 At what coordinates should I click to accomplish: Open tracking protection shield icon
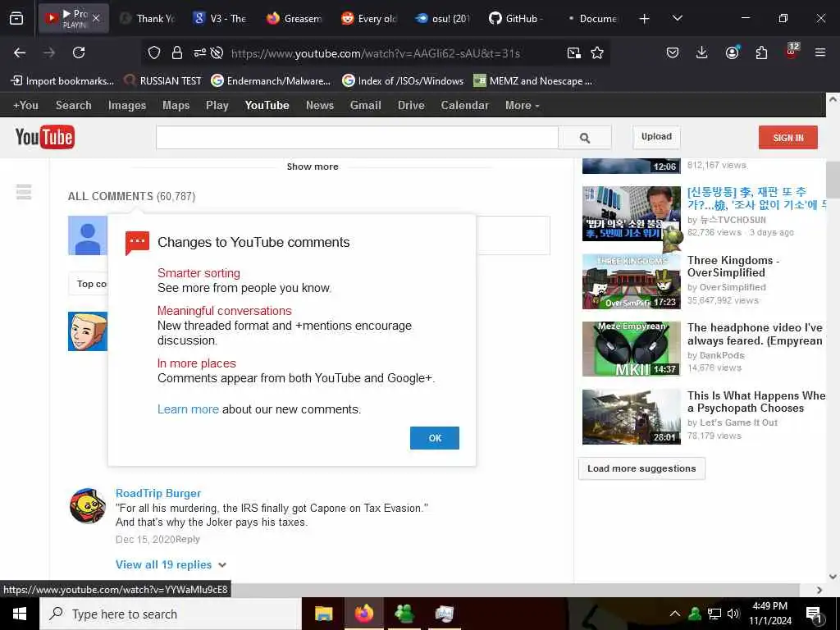click(x=154, y=52)
